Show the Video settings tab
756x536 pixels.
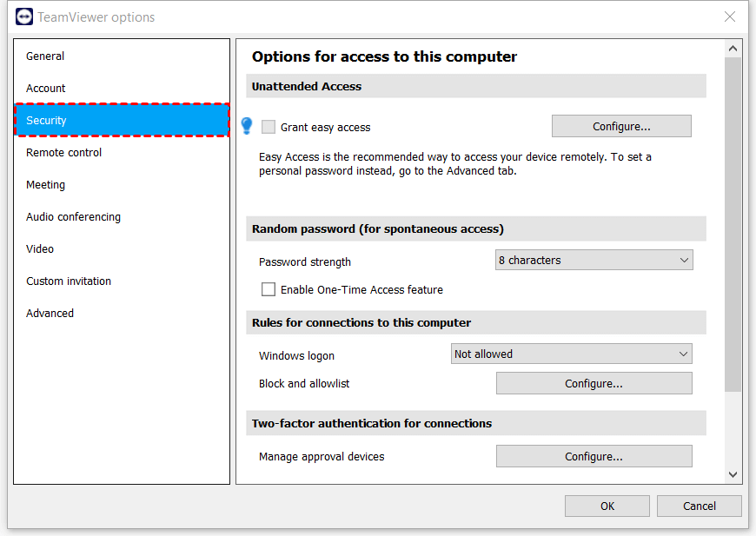tap(40, 249)
